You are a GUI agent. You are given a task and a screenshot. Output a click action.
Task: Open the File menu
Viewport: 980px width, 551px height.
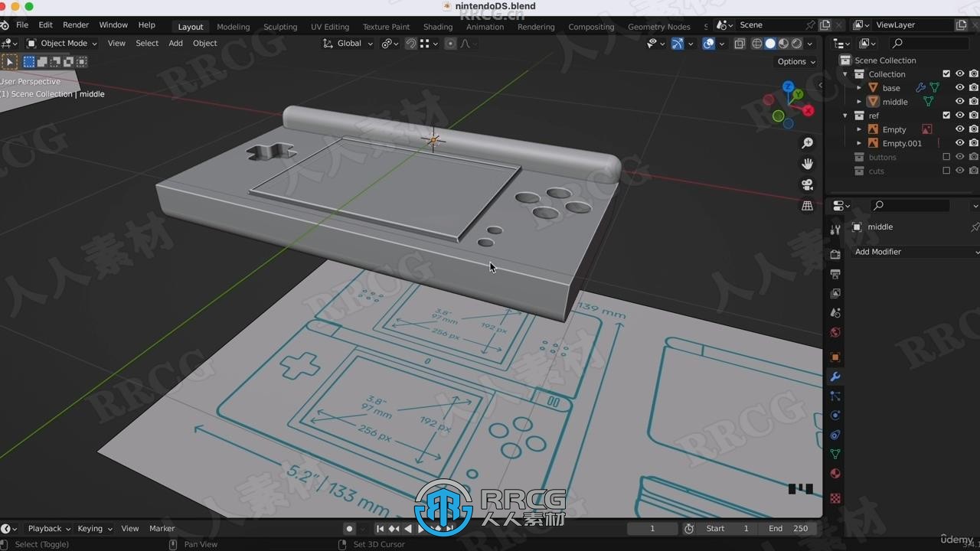pyautogui.click(x=22, y=25)
